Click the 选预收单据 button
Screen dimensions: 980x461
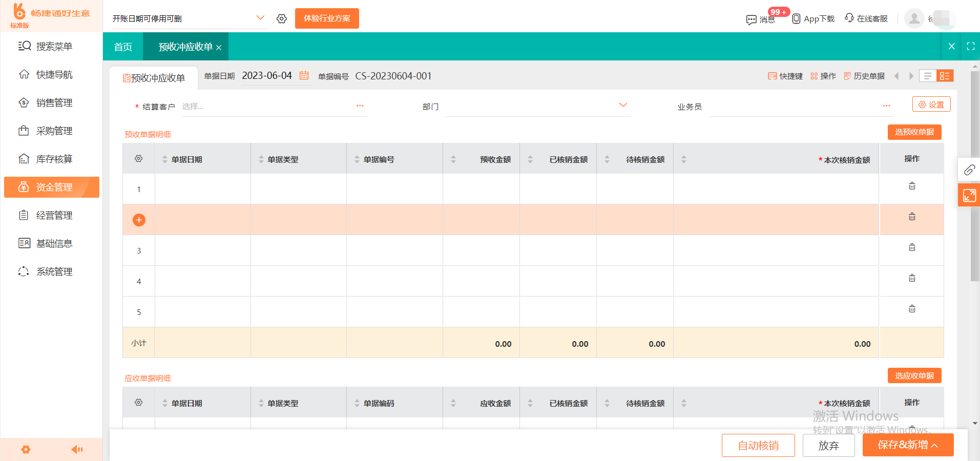pyautogui.click(x=914, y=132)
